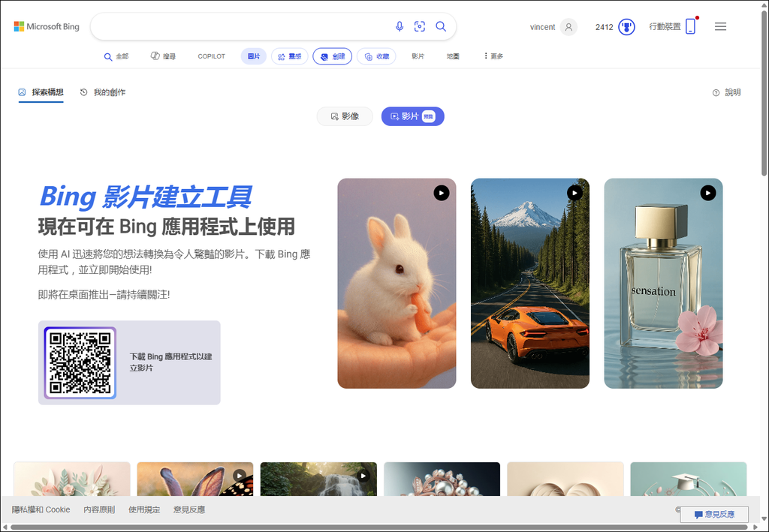Open visual search camera icon
This screenshot has height=532, width=769.
[420, 26]
